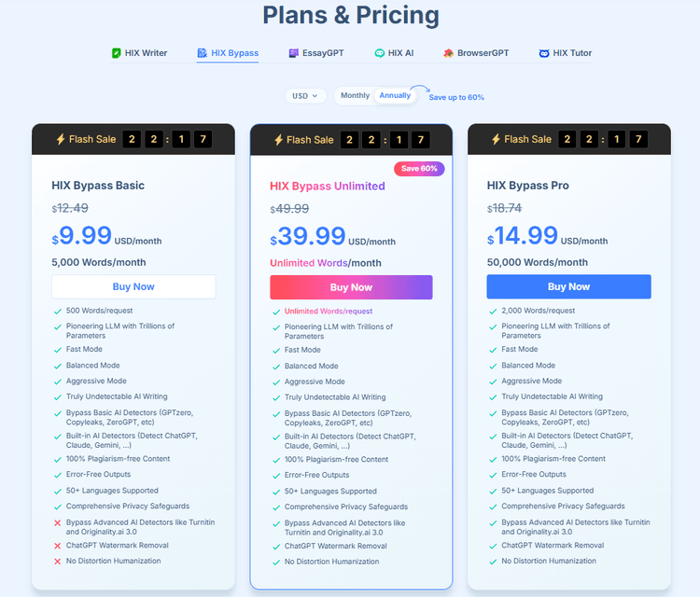Image resolution: width=700 pixels, height=597 pixels.
Task: Buy the HIX Bypass Unlimited plan
Action: (x=351, y=287)
